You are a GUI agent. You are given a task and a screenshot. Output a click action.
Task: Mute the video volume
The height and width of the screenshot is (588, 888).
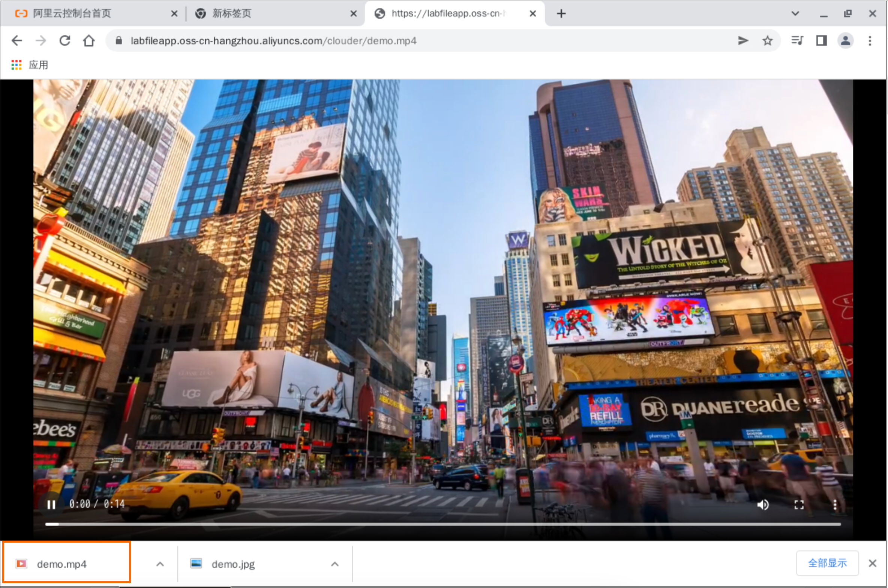(x=763, y=505)
